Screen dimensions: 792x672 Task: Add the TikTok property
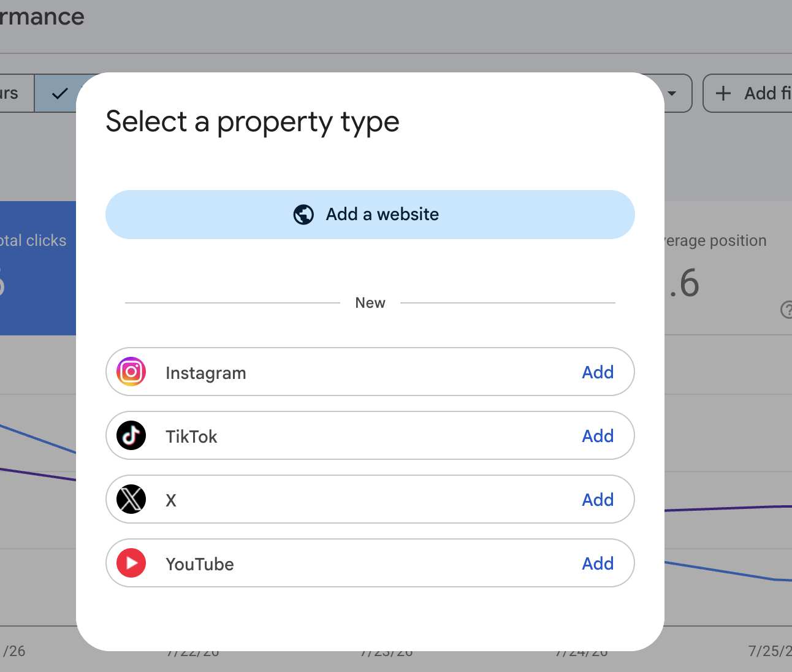(598, 436)
